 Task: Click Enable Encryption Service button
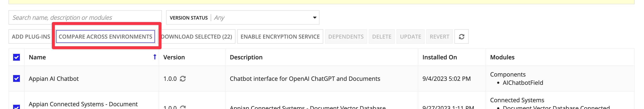[x=280, y=37]
